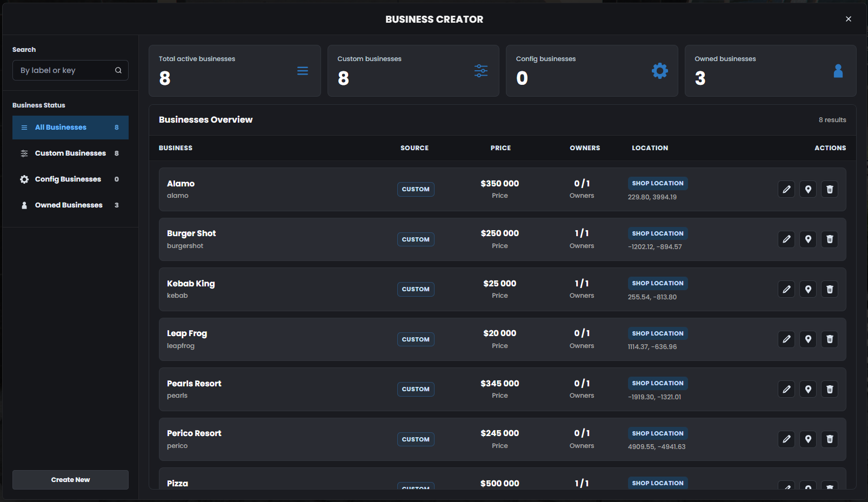
Task: Edit the Leap Frog business
Action: pos(786,339)
